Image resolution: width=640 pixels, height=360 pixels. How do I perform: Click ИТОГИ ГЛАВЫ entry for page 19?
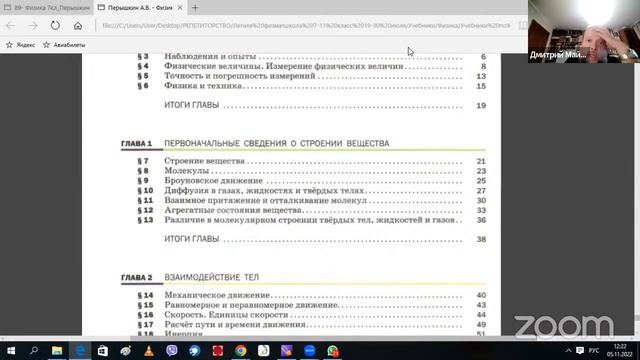pos(325,105)
